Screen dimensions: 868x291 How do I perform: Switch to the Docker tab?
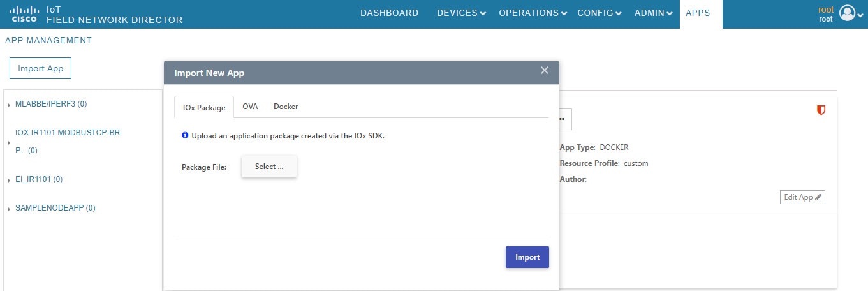click(x=286, y=107)
